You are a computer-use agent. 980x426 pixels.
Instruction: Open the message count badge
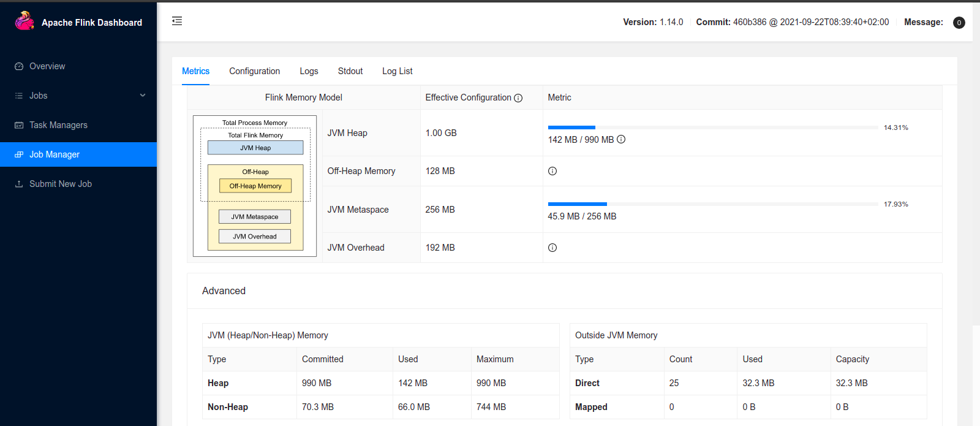959,23
